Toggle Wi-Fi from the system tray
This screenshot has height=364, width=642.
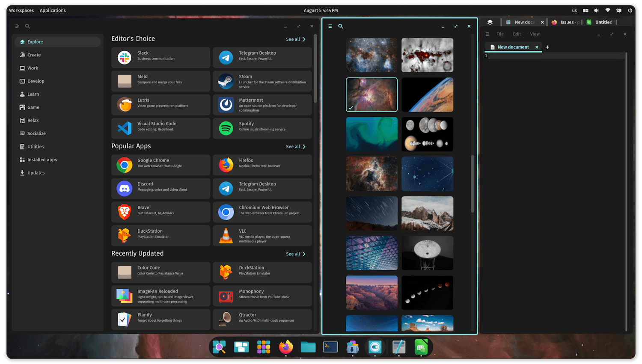[608, 10]
